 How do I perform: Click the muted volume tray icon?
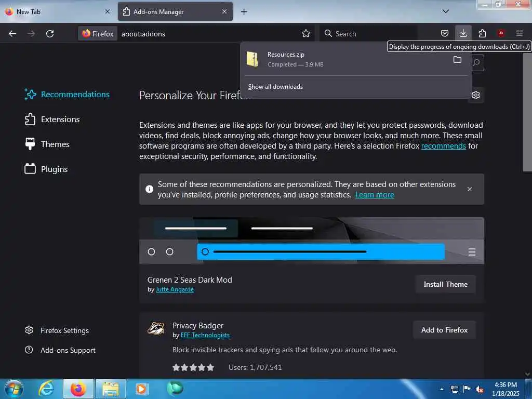(480, 389)
